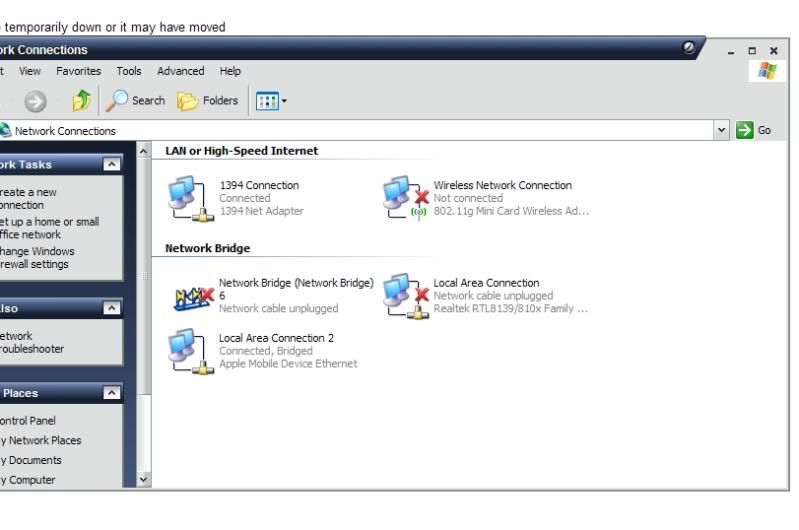The width and height of the screenshot is (799, 530).
Task: Click the sidebar scroll up arrow
Action: [x=144, y=151]
